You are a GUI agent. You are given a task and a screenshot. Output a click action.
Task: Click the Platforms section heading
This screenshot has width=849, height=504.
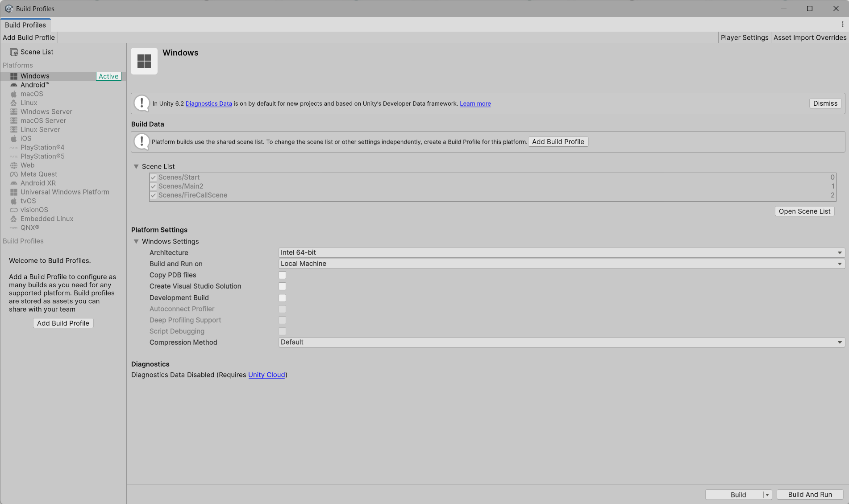18,65
